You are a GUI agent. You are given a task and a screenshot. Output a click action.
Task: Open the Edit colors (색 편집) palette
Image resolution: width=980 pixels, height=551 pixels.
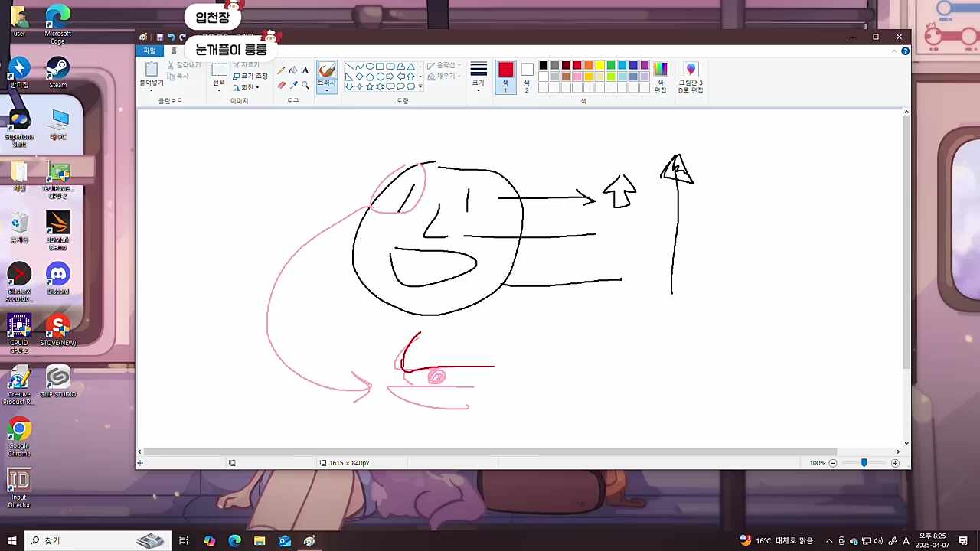[x=661, y=77]
